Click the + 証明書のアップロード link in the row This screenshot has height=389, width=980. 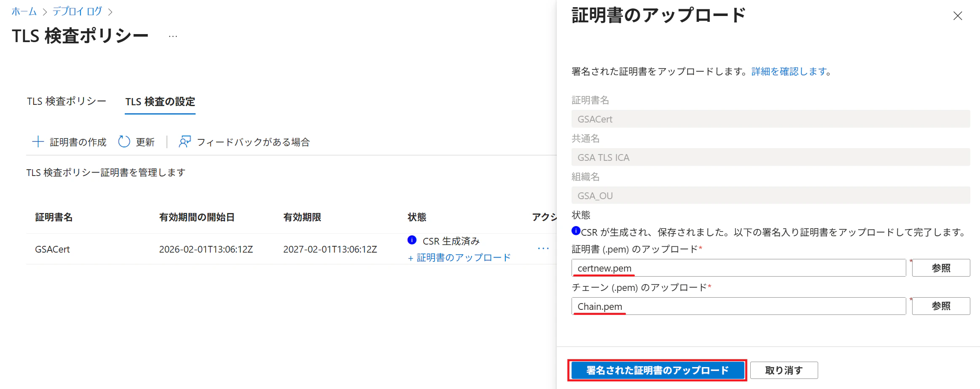459,258
